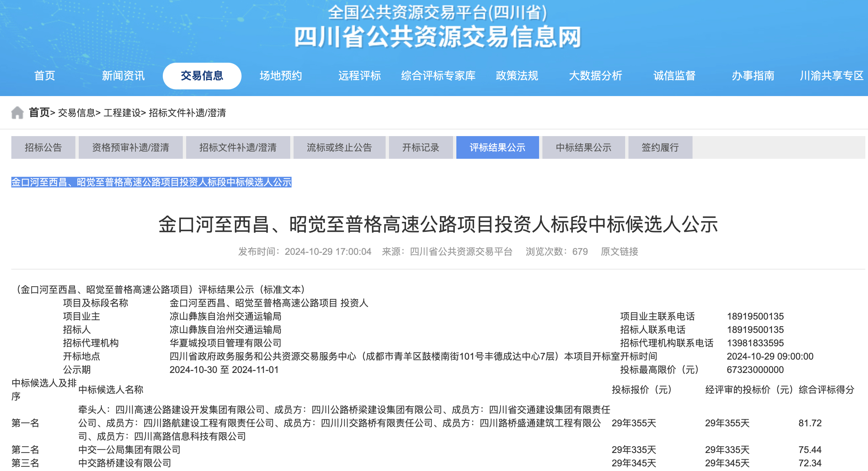The image size is (868, 471).
Task: Click highlighted 金口河至西昌 announcement link
Action: click(x=151, y=182)
